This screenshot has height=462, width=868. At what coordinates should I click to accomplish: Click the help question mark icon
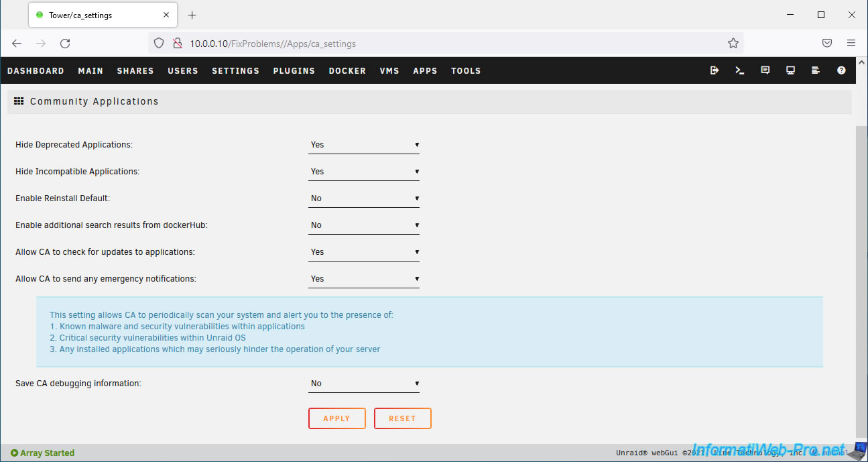tap(841, 70)
